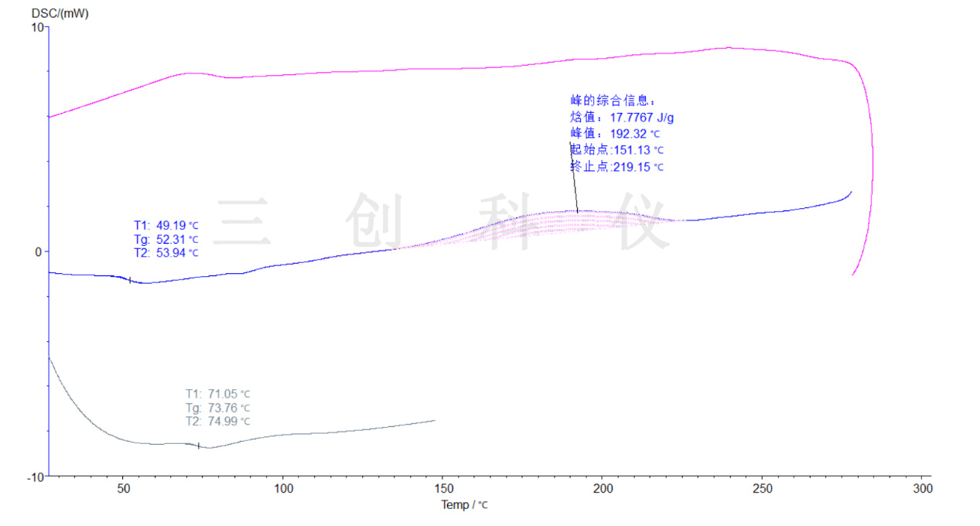The image size is (980, 526).
Task: Click the -10 tick label on DSC axis
Action: [x=35, y=476]
